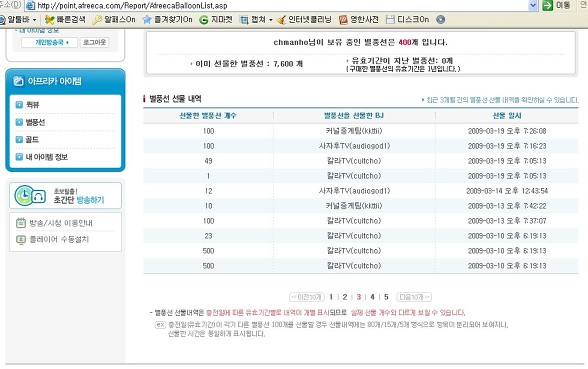
Task: Click the 별풍선을 선물한 BJ column header
Action: 354,116
